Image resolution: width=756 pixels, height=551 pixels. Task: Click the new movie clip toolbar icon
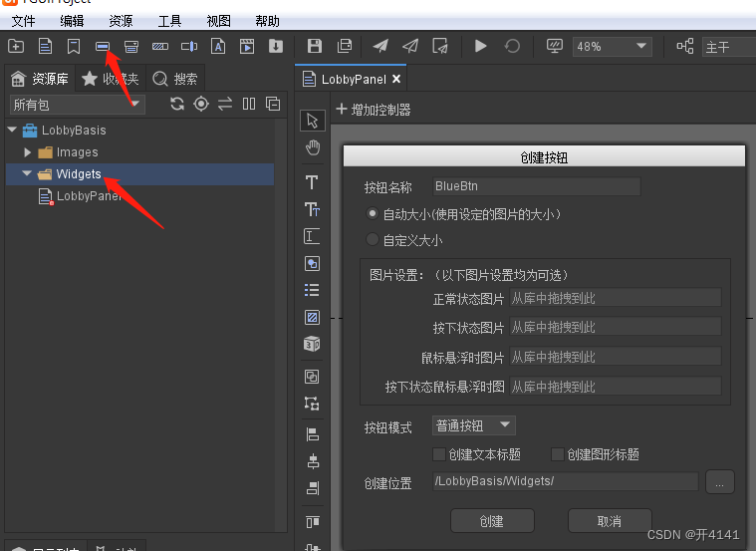(x=247, y=46)
